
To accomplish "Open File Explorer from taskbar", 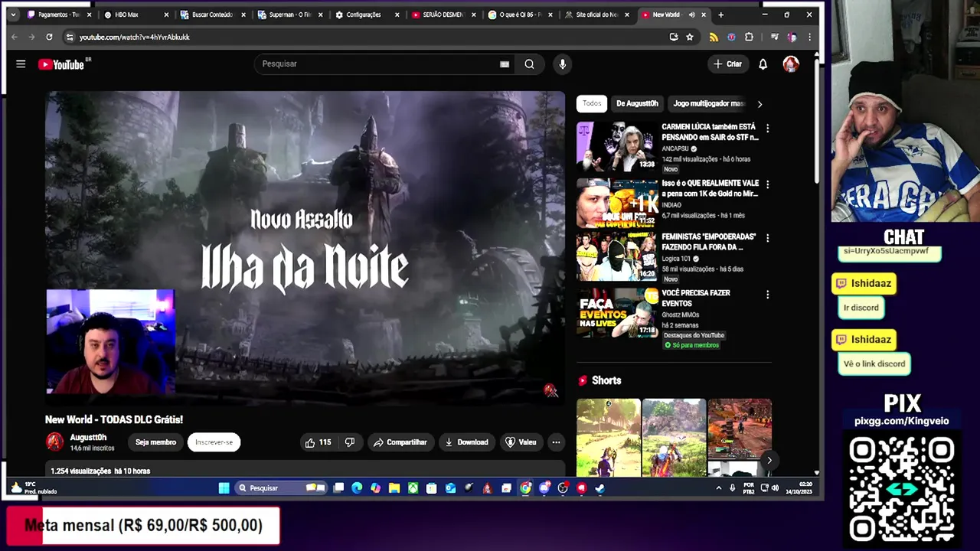I will click(x=394, y=488).
